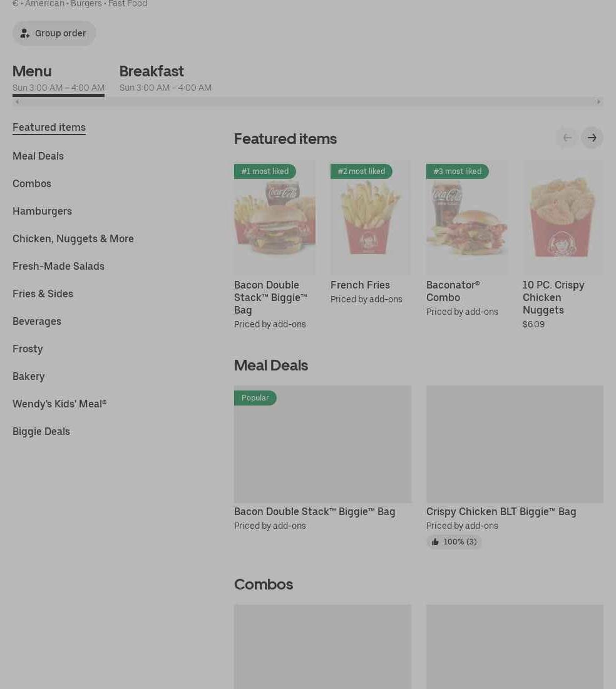The width and height of the screenshot is (616, 689).
Task: Open Chicken, Nuggets & More category
Action: coord(73,238)
